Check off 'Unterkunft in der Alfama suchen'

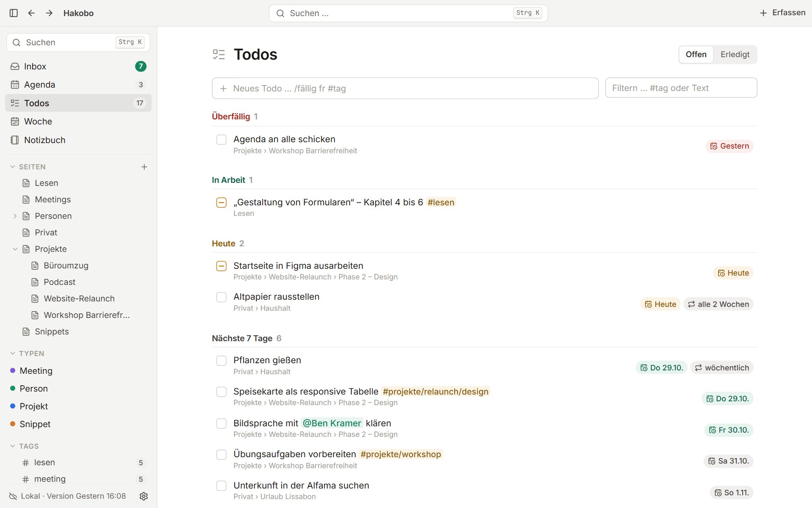(x=221, y=486)
